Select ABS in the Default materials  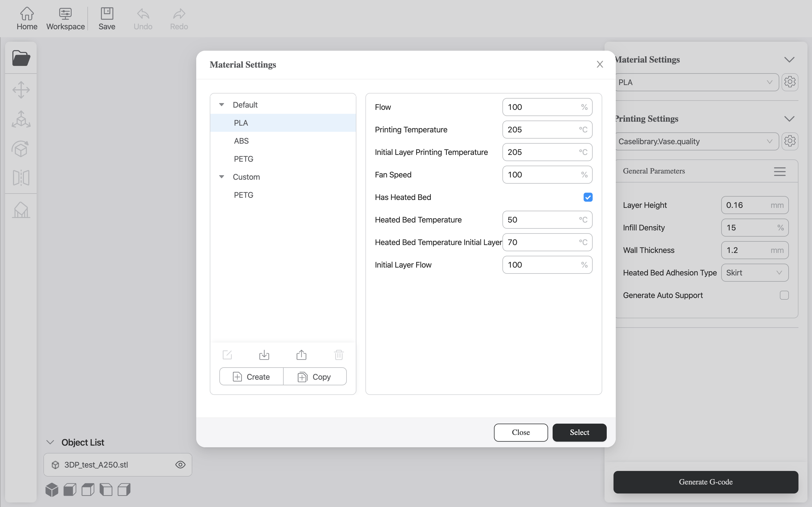pyautogui.click(x=241, y=141)
